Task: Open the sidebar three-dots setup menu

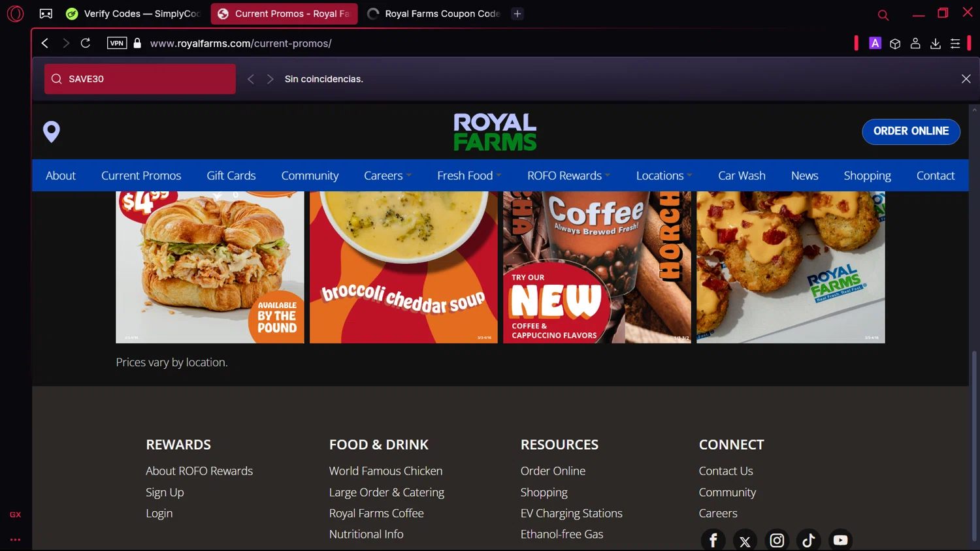Action: (x=15, y=540)
